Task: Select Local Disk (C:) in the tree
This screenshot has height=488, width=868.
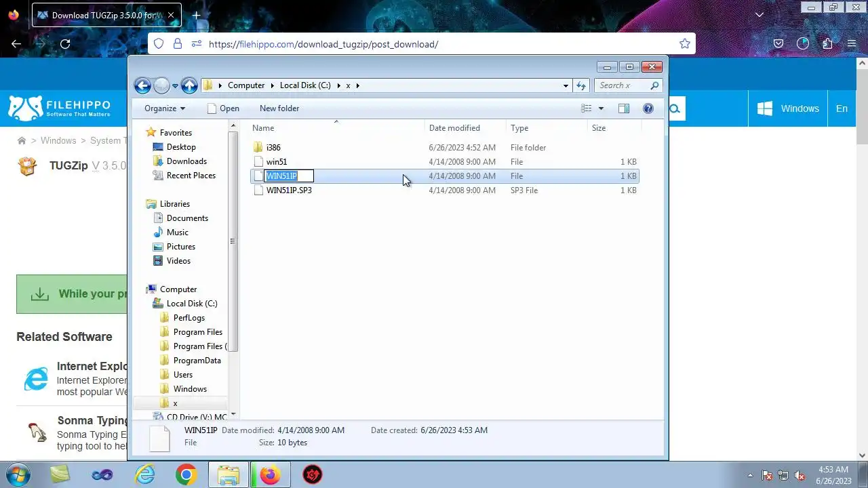Action: click(x=192, y=304)
